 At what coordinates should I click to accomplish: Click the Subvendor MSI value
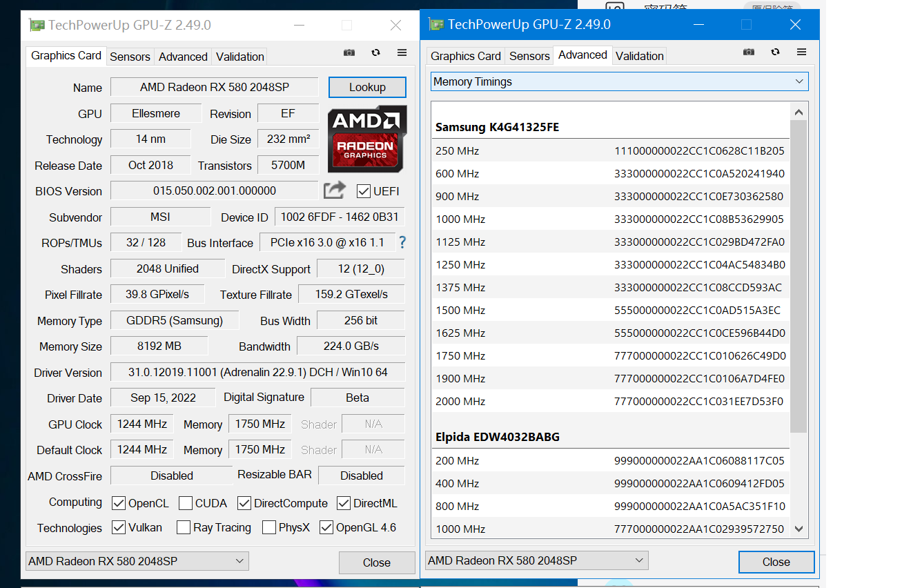(161, 217)
